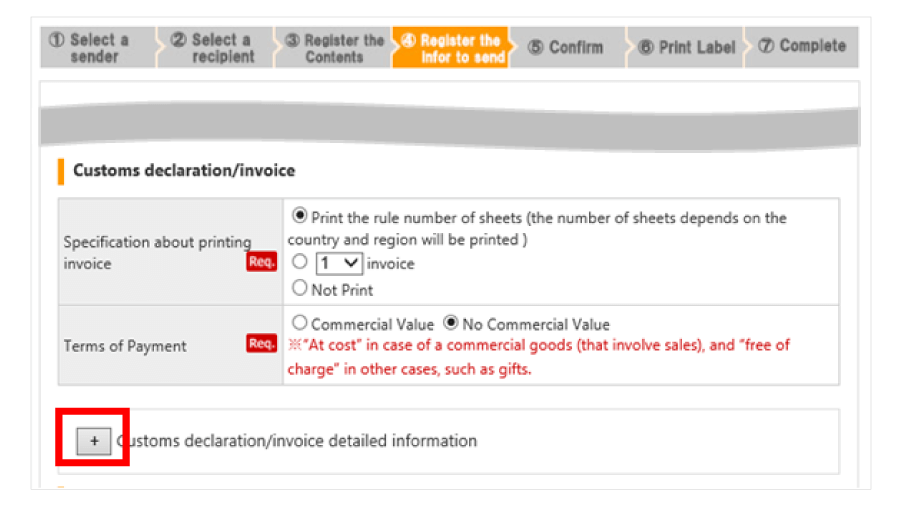Viewport: 900px width, 506px height.
Task: Go to step 1 'Select a sender'
Action: [x=94, y=48]
